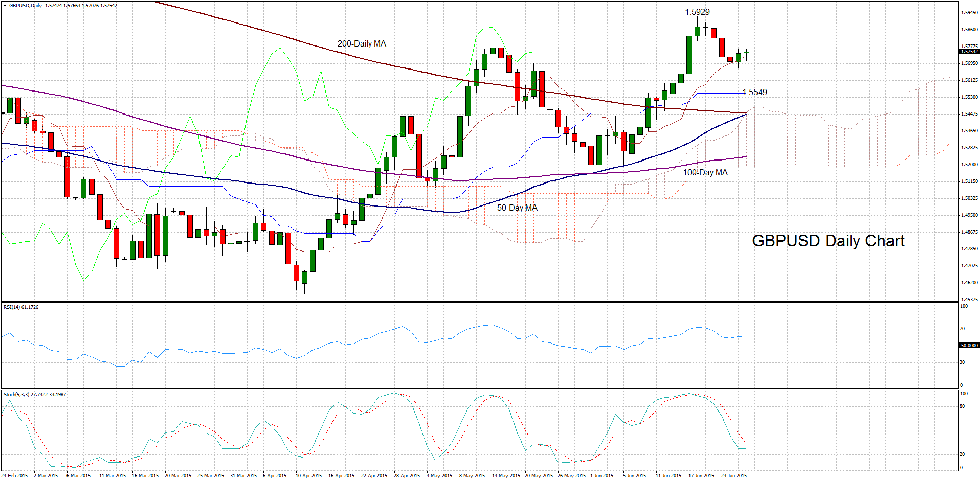Click the 1.55300 price axis label
Screen dimensions: 980x480
pyautogui.click(x=969, y=97)
